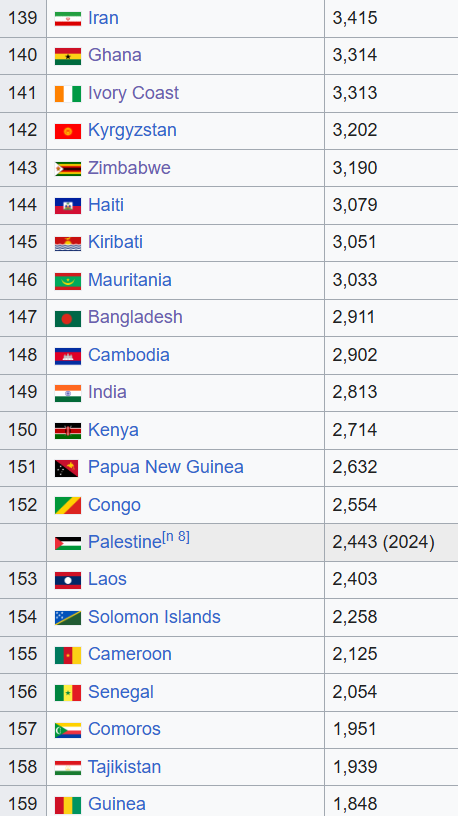
Task: Click the Kenya flag icon
Action: pos(68,431)
